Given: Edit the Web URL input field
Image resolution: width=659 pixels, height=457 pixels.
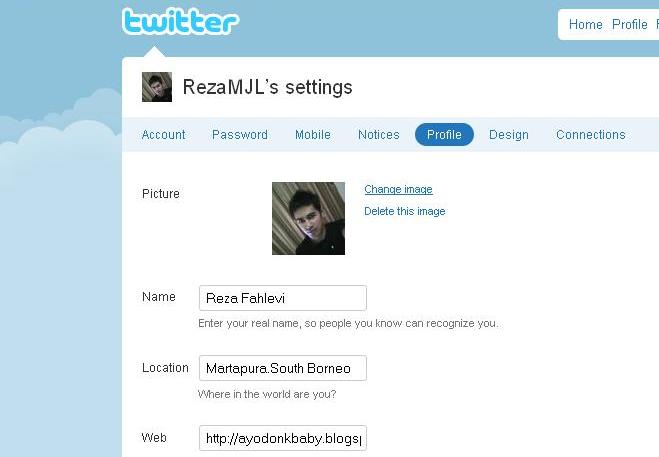Looking at the screenshot, I should tap(283, 438).
